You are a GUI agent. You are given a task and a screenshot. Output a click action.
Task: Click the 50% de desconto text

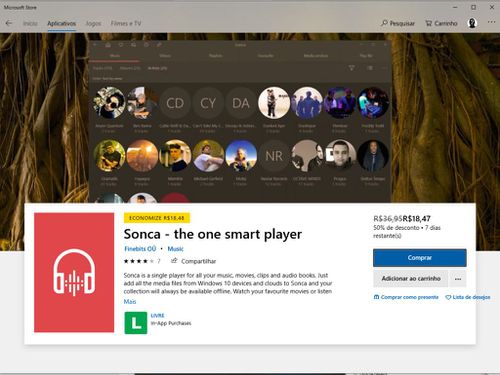pos(396,228)
